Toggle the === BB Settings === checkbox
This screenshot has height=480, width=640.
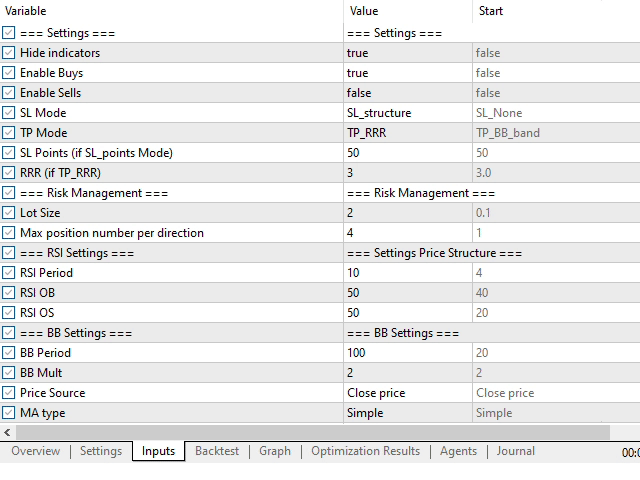point(9,333)
